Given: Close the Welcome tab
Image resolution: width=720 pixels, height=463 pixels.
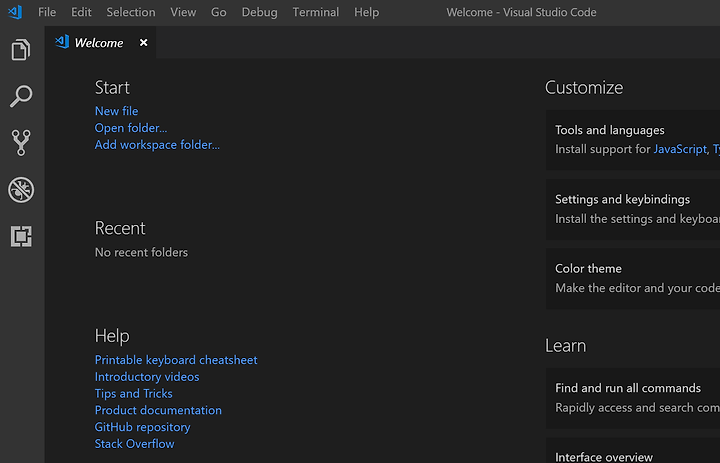Looking at the screenshot, I should (x=144, y=43).
